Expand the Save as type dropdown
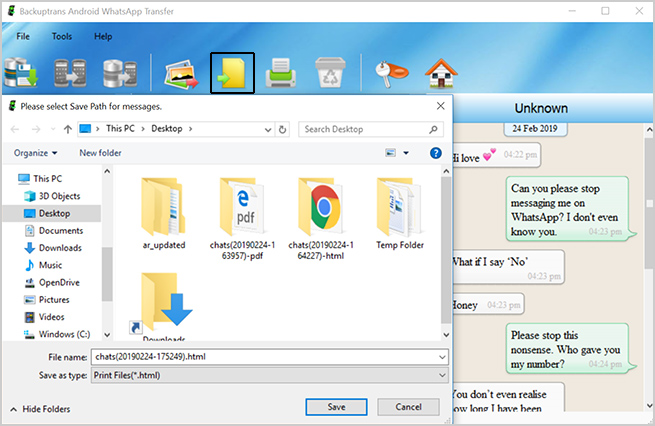 point(441,374)
